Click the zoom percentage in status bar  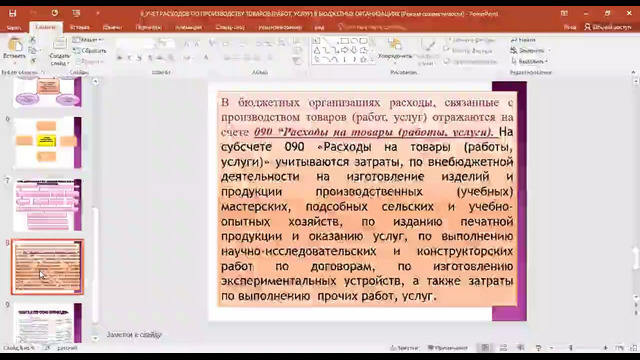point(620,348)
